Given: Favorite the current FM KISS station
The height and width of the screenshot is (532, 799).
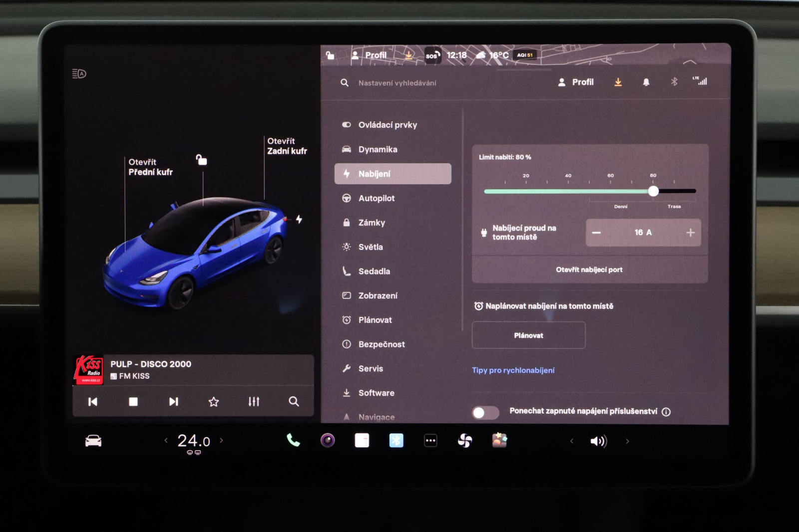Looking at the screenshot, I should [x=214, y=402].
